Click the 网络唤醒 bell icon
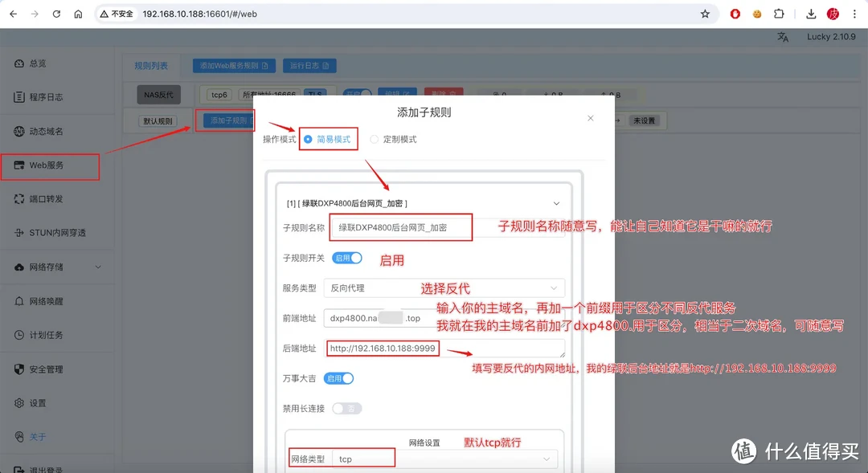The image size is (868, 473). coord(20,301)
